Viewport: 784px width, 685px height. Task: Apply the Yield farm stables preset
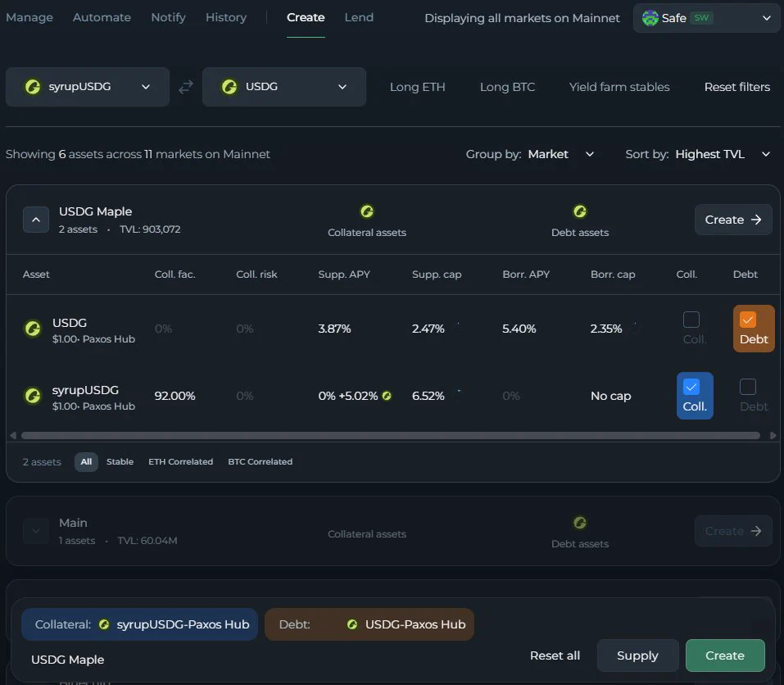[x=619, y=87]
